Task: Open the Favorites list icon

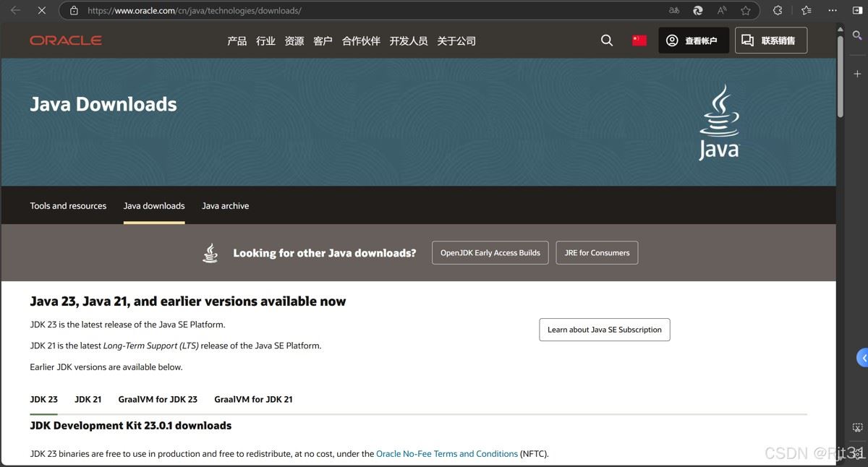Action: tap(806, 11)
